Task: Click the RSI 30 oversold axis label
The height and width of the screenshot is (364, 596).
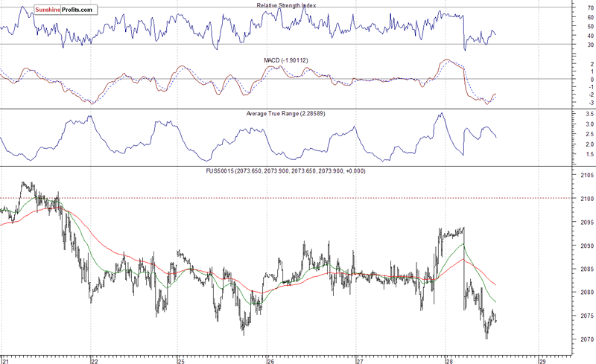Action: coord(590,45)
